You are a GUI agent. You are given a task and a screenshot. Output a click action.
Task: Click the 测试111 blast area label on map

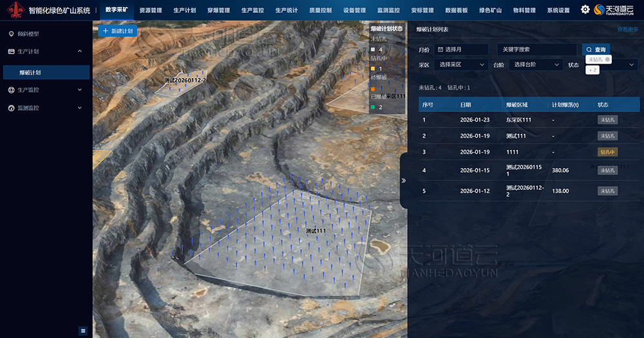coord(316,231)
